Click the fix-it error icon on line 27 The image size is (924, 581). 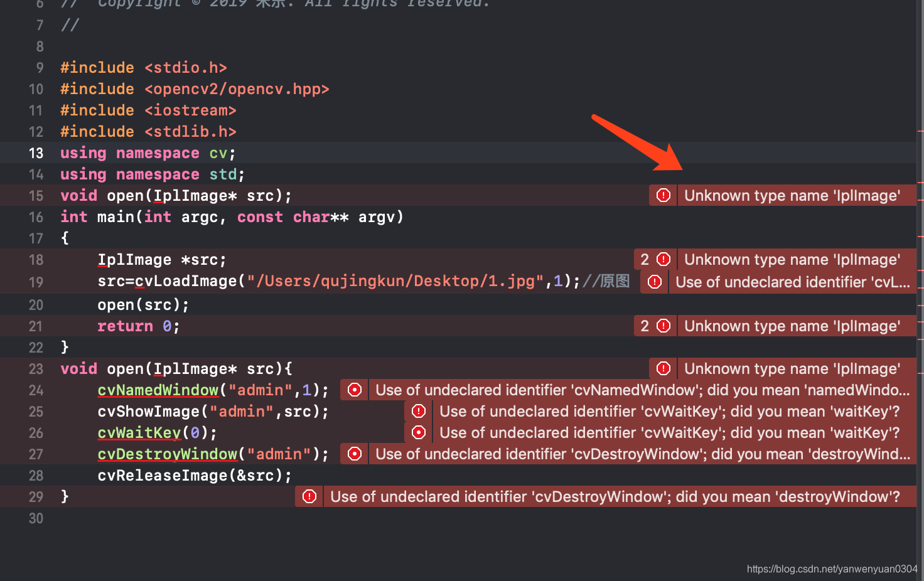(355, 454)
